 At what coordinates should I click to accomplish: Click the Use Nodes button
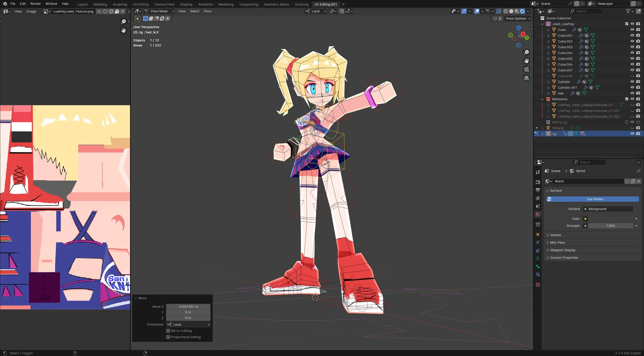point(592,199)
